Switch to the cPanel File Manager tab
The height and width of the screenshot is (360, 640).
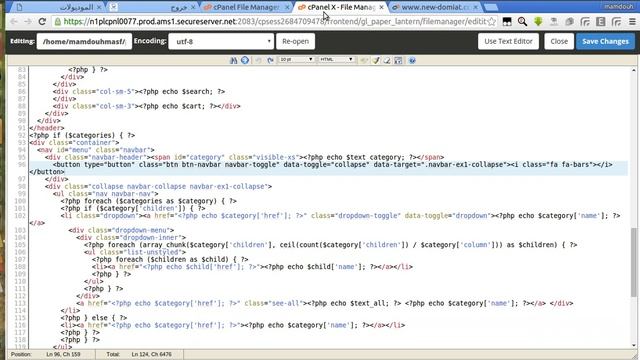(247, 7)
